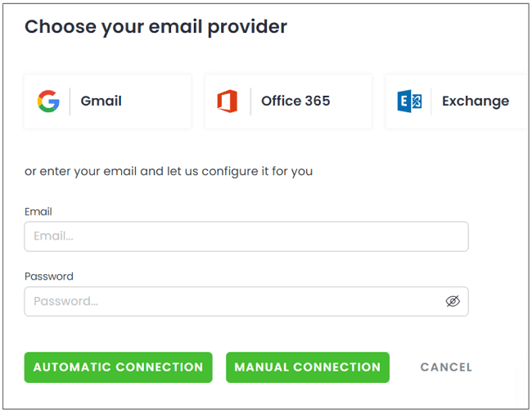Viewport: 532px width, 414px height.
Task: Click the blue Exchange logo icon
Action: (409, 101)
